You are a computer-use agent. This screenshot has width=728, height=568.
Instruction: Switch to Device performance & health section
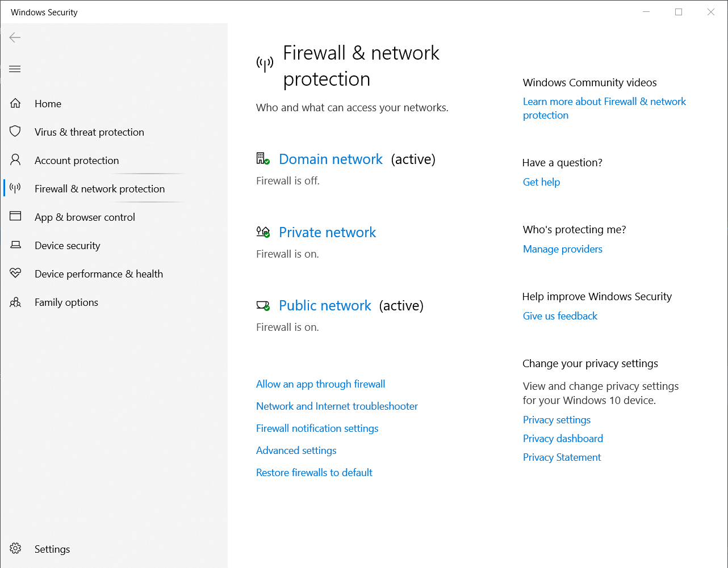[x=99, y=274]
